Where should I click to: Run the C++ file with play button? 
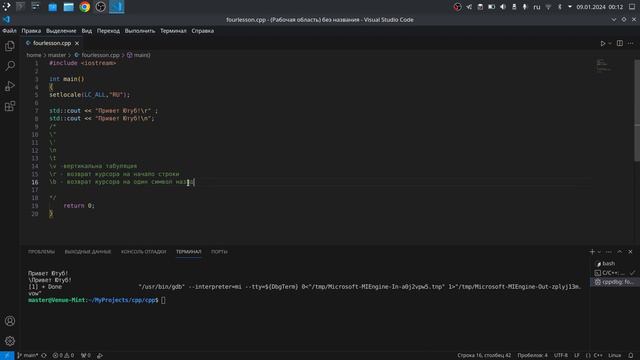(x=602, y=43)
